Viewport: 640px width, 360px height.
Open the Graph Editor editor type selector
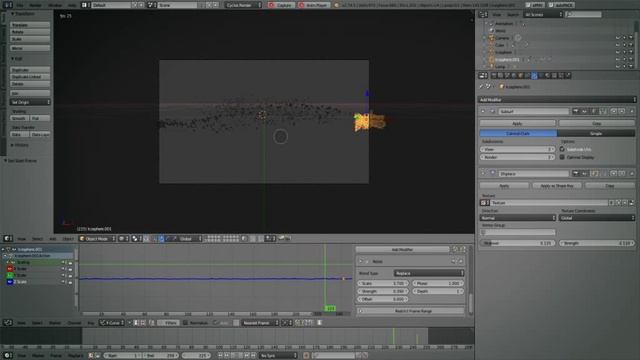click(x=8, y=323)
